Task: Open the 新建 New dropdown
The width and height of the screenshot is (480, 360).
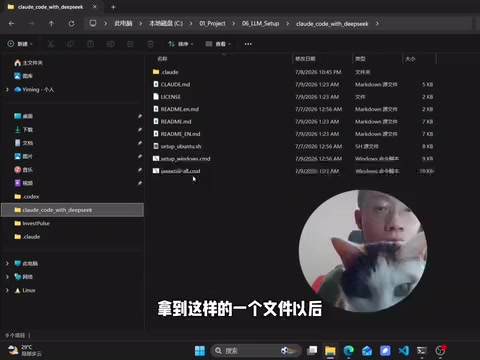Action: (x=20, y=44)
